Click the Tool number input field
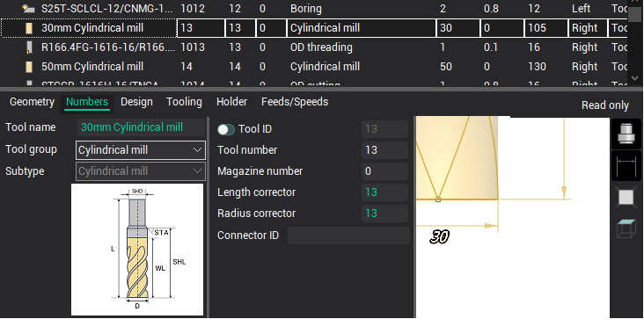 [x=384, y=150]
